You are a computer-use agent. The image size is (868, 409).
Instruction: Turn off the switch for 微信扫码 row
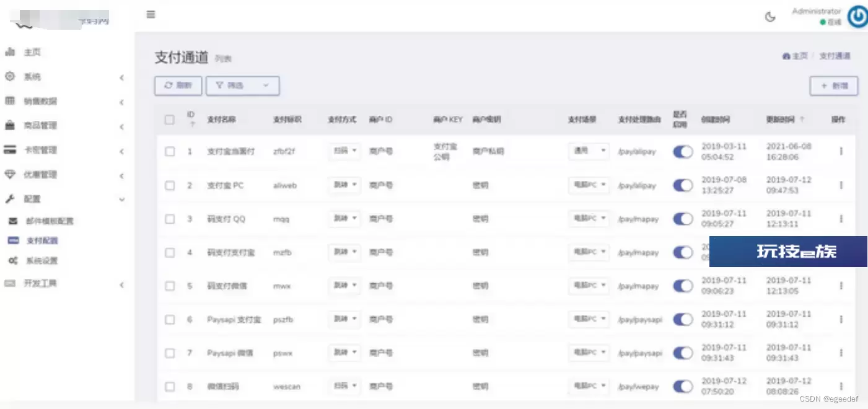tap(683, 386)
